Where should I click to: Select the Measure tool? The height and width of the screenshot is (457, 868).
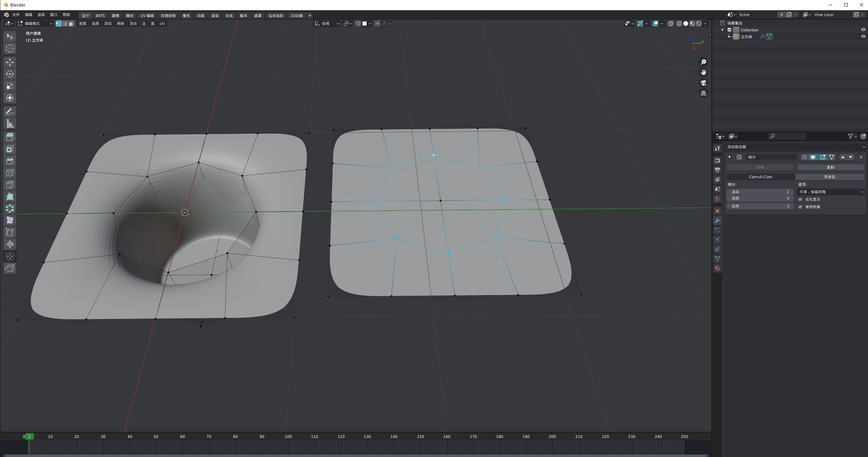pos(10,124)
